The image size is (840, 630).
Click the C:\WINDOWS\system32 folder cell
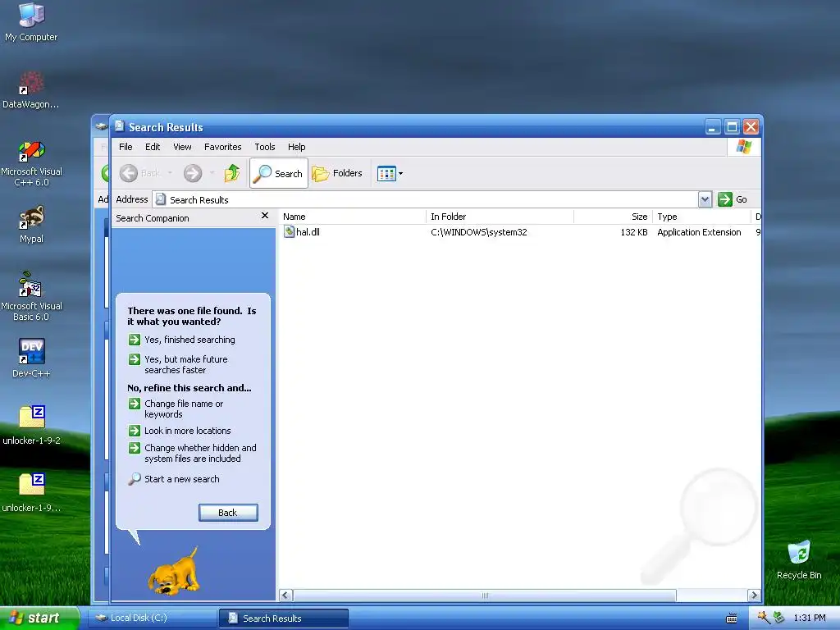pyautogui.click(x=479, y=232)
